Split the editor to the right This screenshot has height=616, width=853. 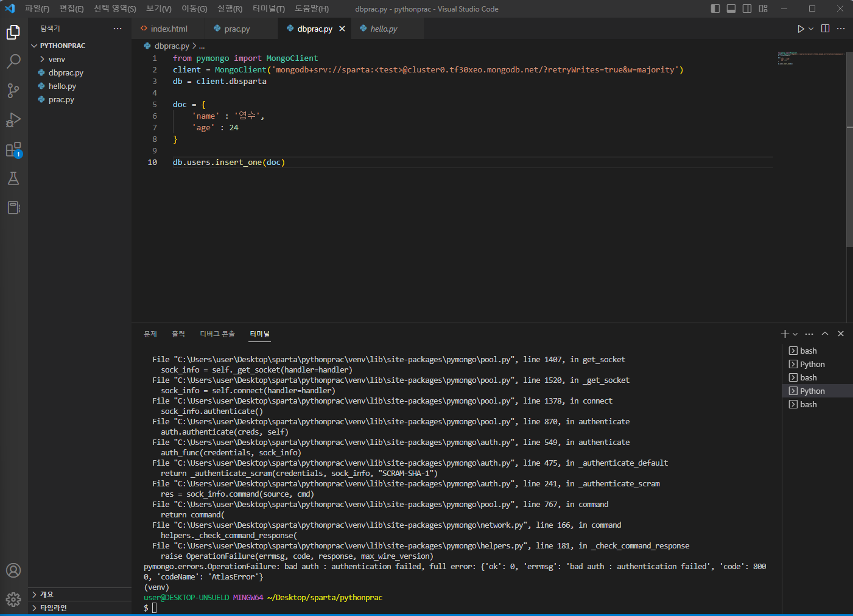tap(825, 29)
